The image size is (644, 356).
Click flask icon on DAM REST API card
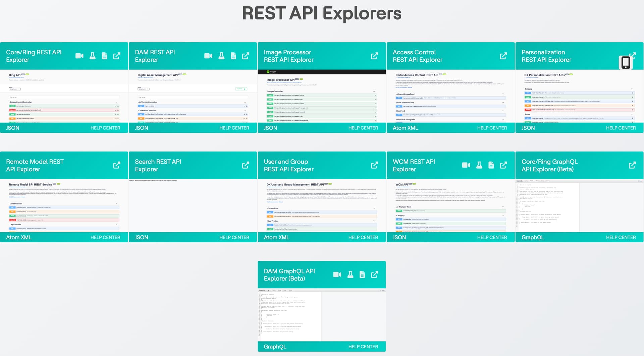pos(221,56)
